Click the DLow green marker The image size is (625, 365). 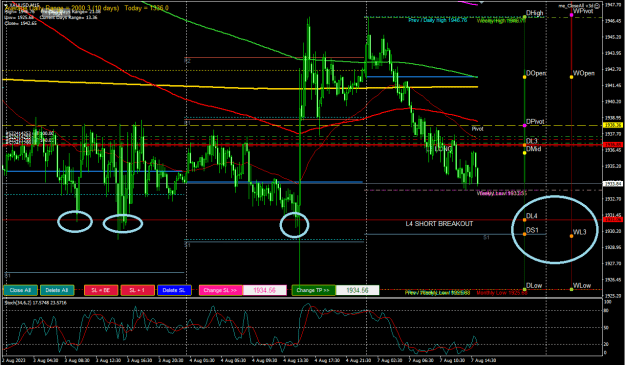point(525,289)
